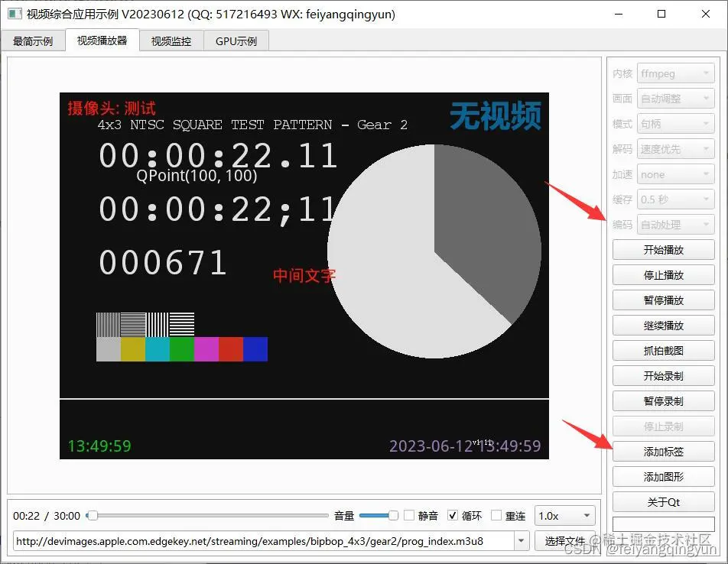This screenshot has width=728, height=564.
Task: Switch to the 最简示例 tab
Action: coord(34,41)
